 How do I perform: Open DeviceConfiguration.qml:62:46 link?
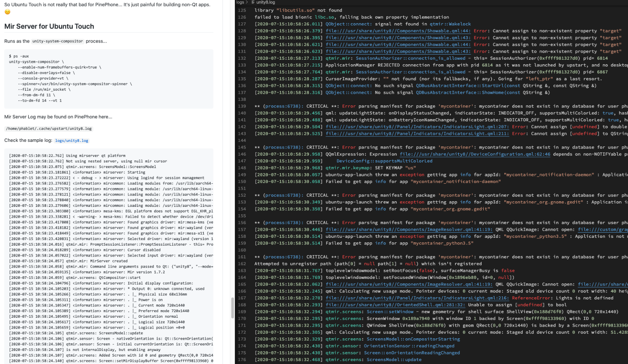[475, 154]
